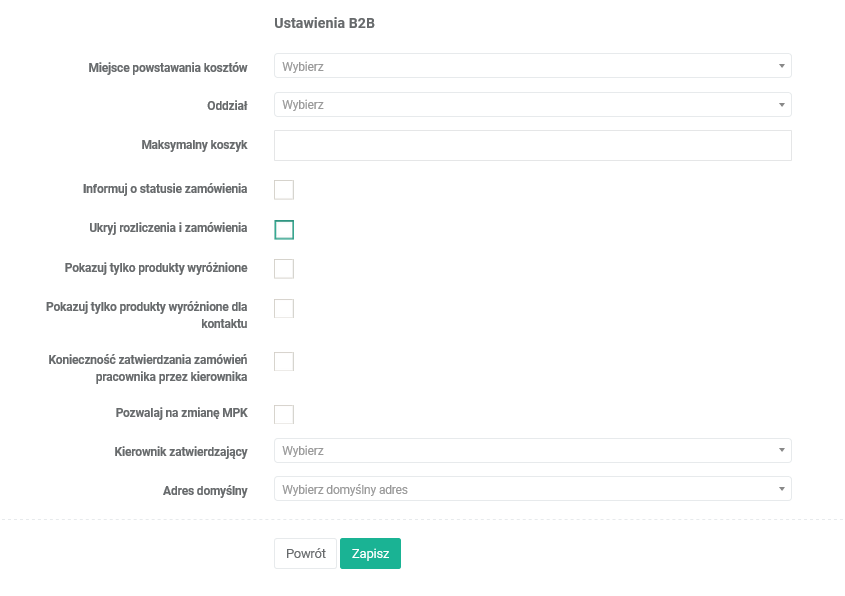Click the green Zapisz button
The width and height of the screenshot is (845, 596).
click(370, 554)
